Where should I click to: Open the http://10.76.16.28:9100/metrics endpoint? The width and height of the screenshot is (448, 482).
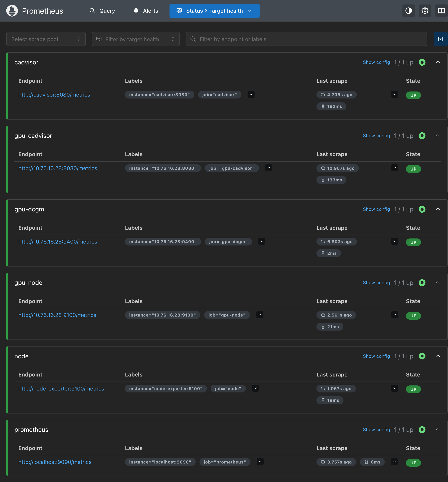pos(57,315)
